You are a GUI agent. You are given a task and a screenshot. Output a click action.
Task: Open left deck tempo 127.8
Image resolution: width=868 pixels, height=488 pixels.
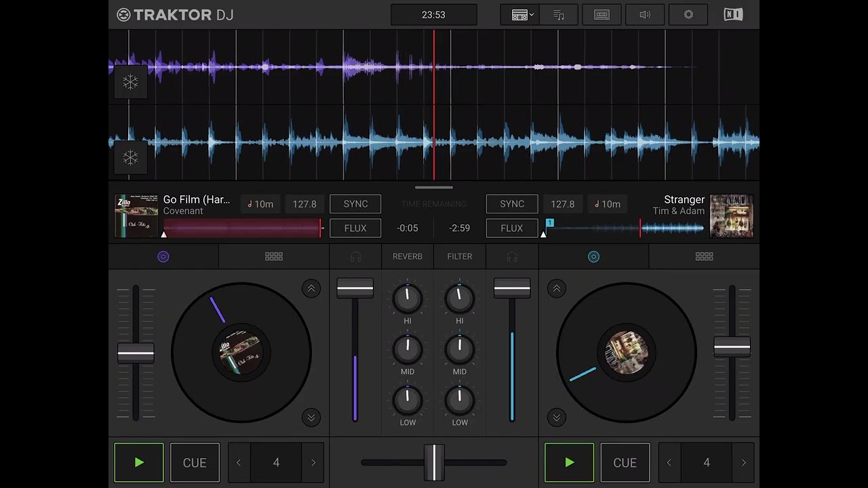(x=304, y=204)
